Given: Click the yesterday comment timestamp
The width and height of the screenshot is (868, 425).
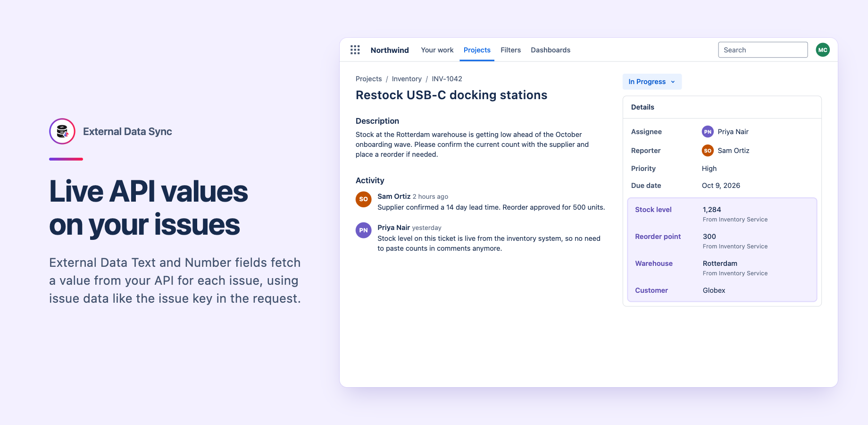Looking at the screenshot, I should 426,228.
